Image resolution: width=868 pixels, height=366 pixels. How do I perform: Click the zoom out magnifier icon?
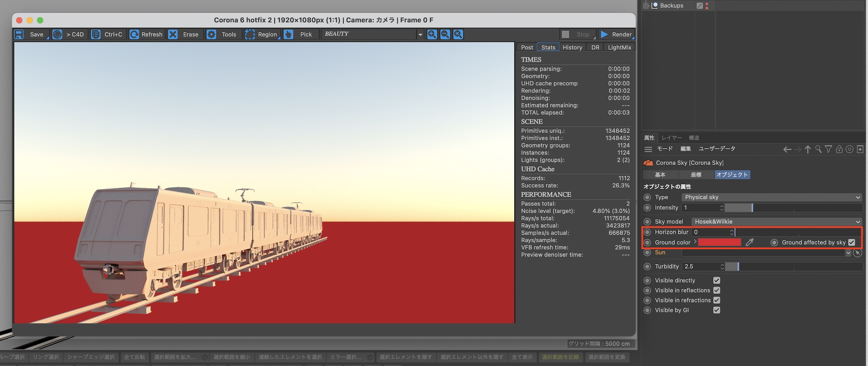[x=445, y=34]
